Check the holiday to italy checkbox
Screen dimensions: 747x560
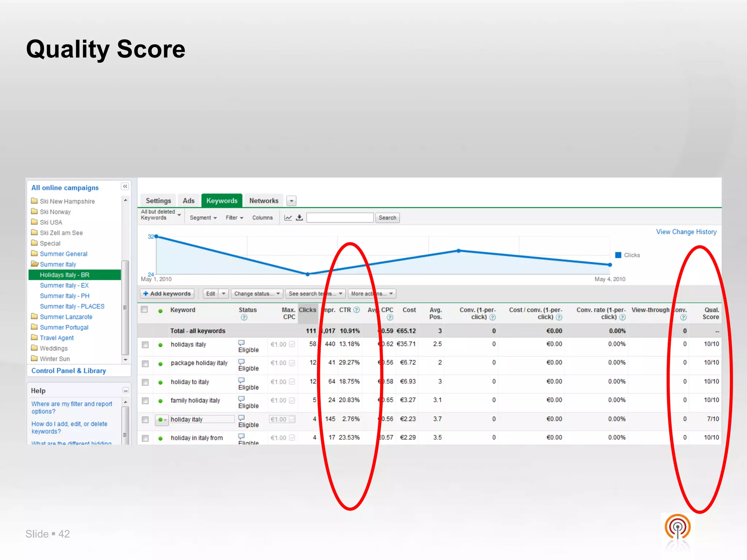(145, 382)
